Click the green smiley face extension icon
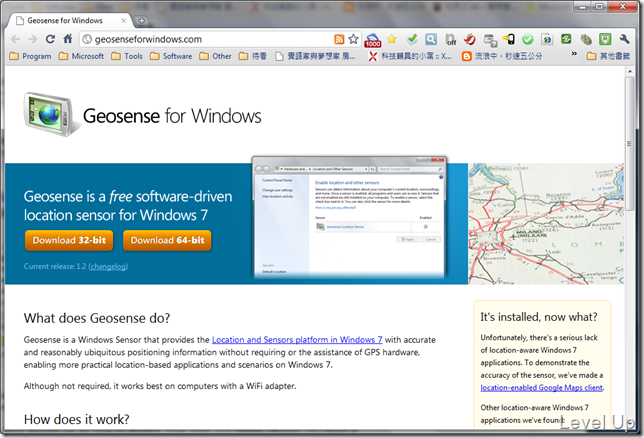 pos(605,39)
